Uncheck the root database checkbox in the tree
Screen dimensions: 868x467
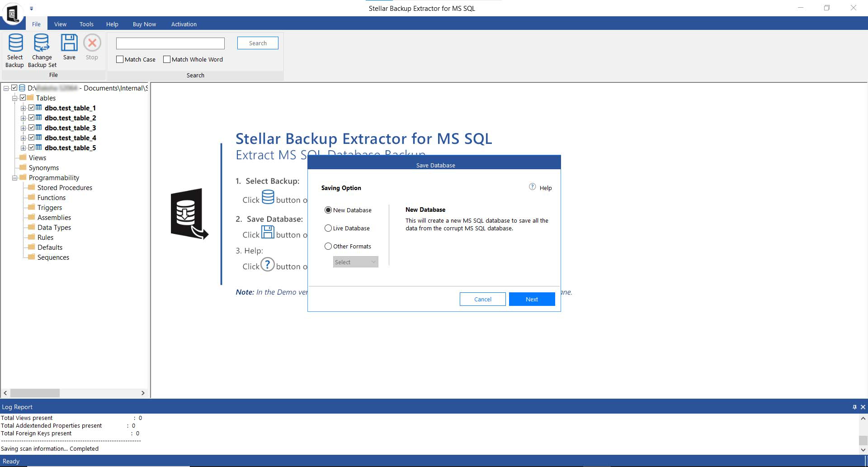[x=14, y=88]
